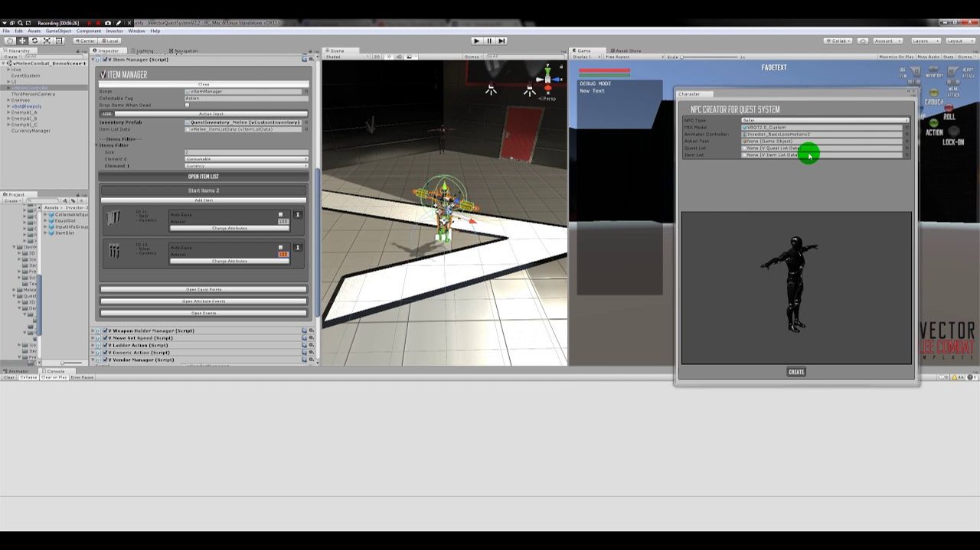Open the Layers dropdown

[924, 41]
